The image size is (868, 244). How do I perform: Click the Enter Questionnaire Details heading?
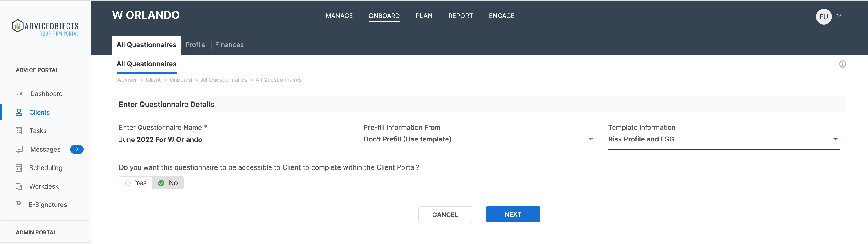click(166, 104)
